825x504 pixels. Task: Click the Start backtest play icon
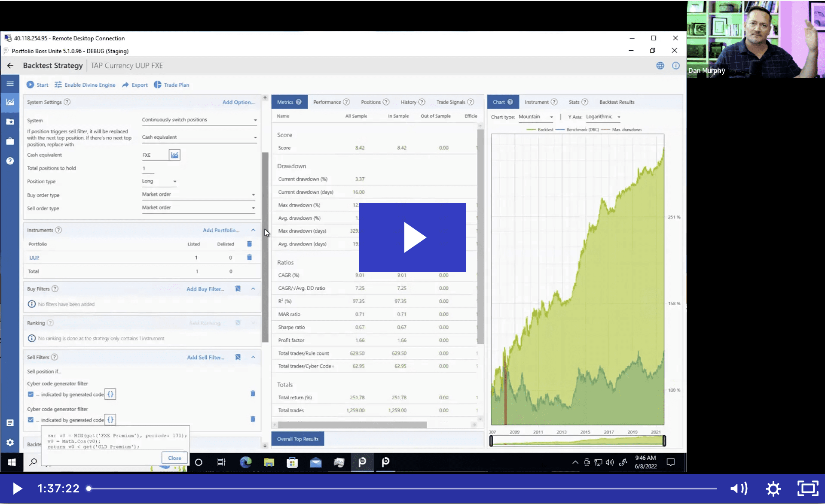pos(30,85)
